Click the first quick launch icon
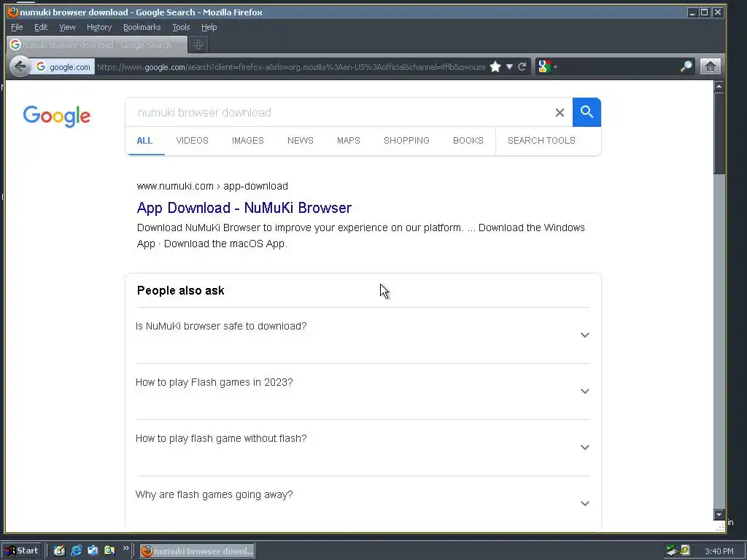This screenshot has width=747, height=560. tap(59, 551)
